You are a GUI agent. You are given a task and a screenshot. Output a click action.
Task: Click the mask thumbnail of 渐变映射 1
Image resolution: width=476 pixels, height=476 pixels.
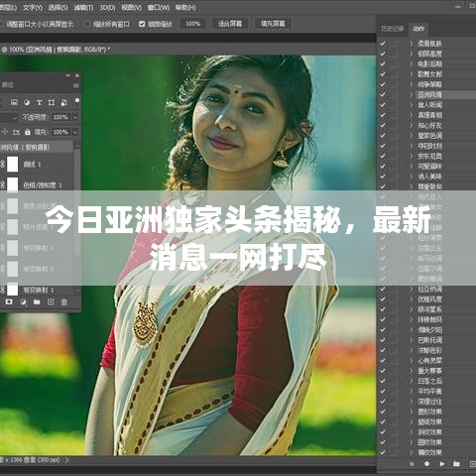click(13, 290)
